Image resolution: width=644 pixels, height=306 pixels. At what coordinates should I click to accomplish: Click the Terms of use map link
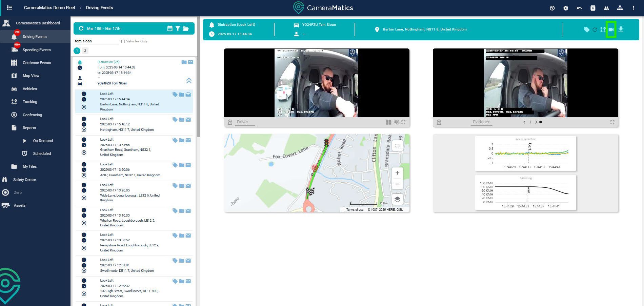[355, 210]
